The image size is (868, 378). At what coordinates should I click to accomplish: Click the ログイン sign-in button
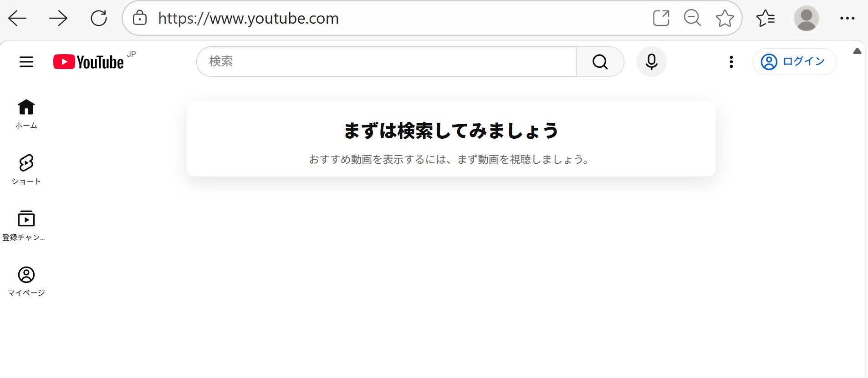(x=794, y=61)
